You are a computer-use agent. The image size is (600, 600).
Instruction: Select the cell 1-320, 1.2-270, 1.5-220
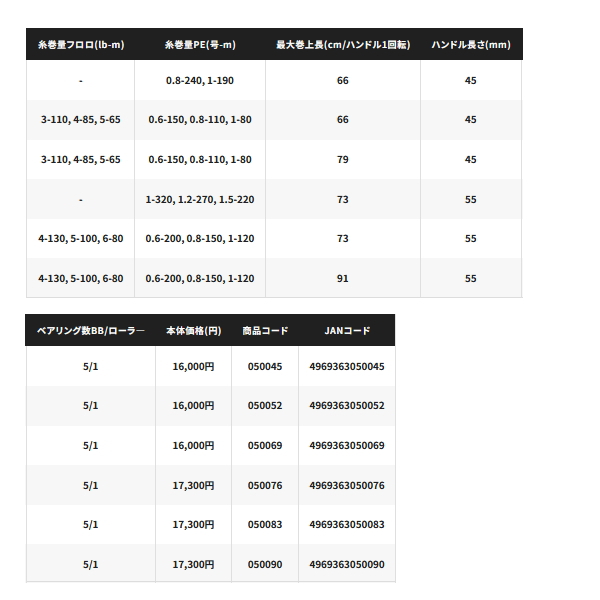(200, 200)
